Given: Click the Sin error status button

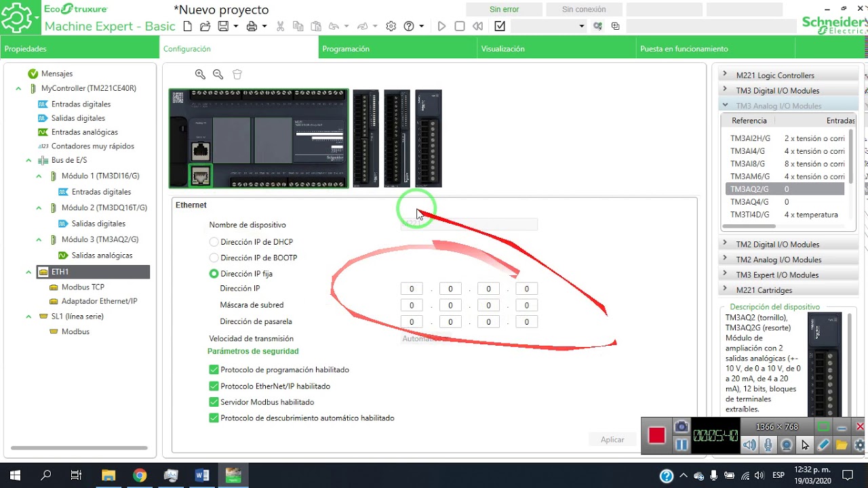Looking at the screenshot, I should click(x=505, y=9).
